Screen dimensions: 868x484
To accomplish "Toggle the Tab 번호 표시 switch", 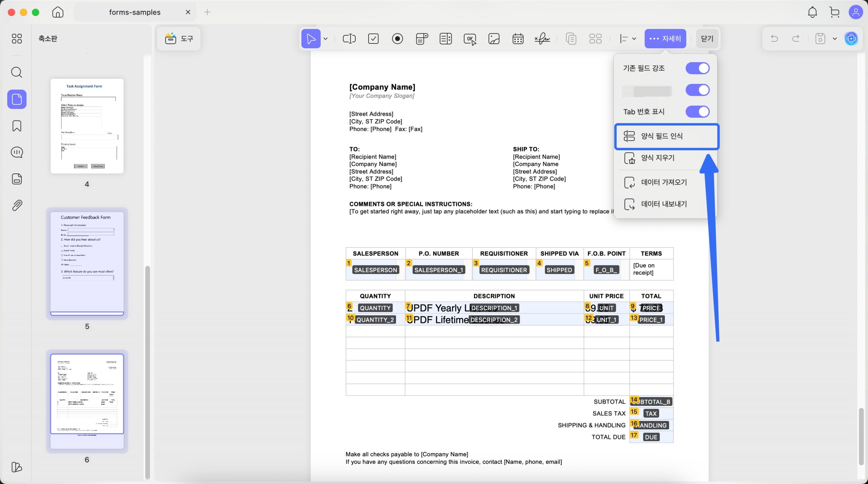I will click(697, 112).
